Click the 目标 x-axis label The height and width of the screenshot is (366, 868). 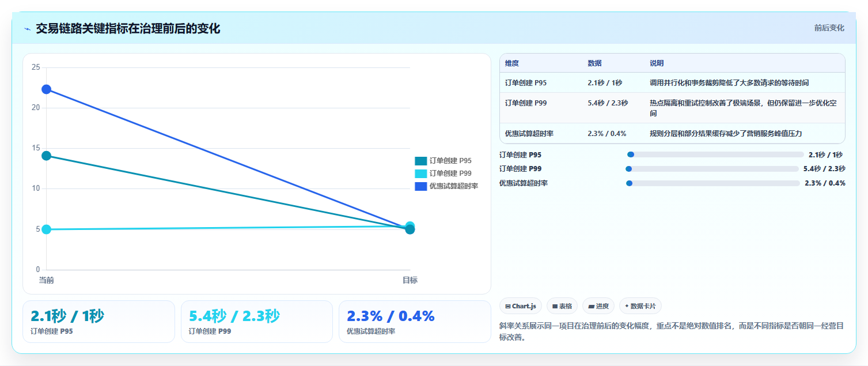pyautogui.click(x=410, y=280)
